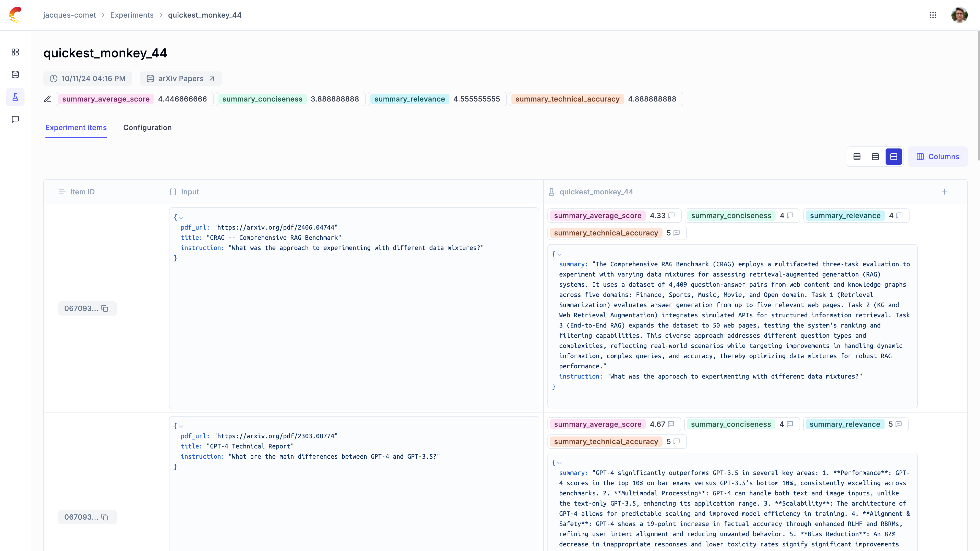The width and height of the screenshot is (980, 551).
Task: Open the Columns selector button
Action: (937, 157)
